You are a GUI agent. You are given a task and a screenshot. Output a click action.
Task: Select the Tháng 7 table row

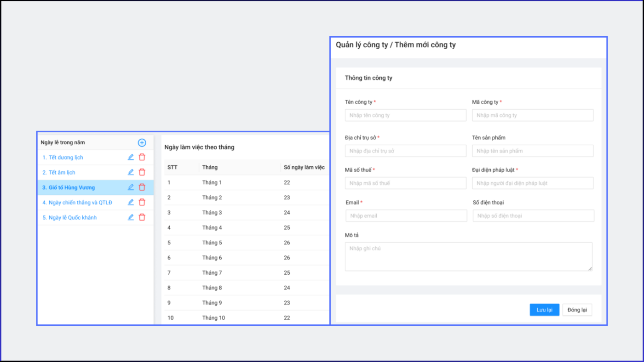247,272
